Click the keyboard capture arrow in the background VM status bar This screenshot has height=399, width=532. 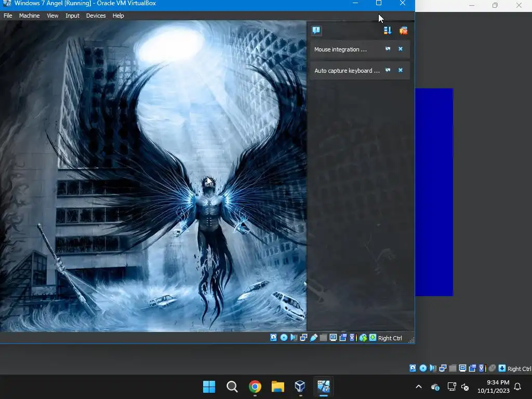tap(502, 368)
